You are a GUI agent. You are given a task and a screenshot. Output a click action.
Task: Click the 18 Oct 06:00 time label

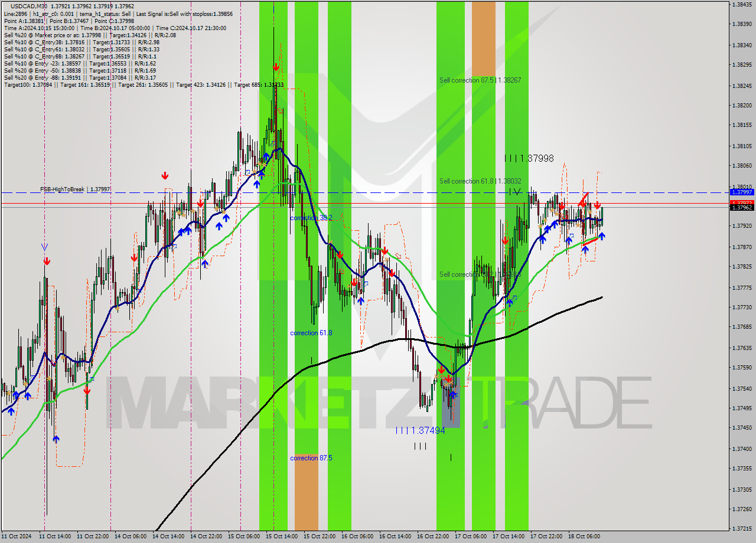point(584,537)
